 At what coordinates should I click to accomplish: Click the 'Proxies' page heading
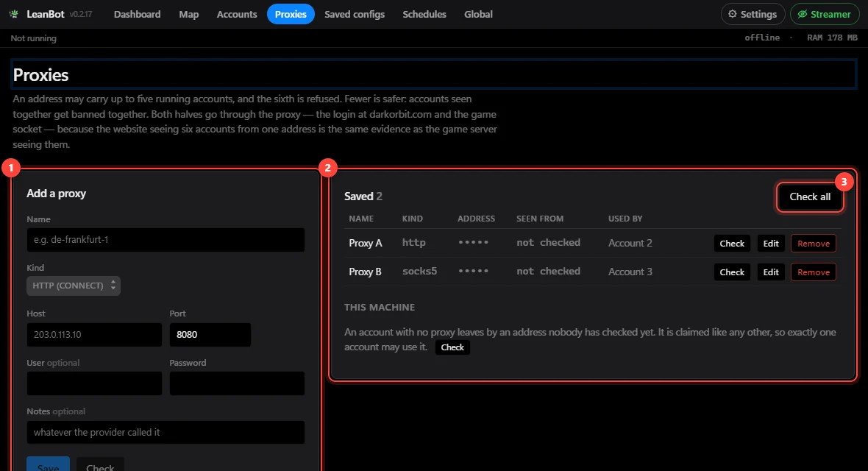click(x=41, y=75)
